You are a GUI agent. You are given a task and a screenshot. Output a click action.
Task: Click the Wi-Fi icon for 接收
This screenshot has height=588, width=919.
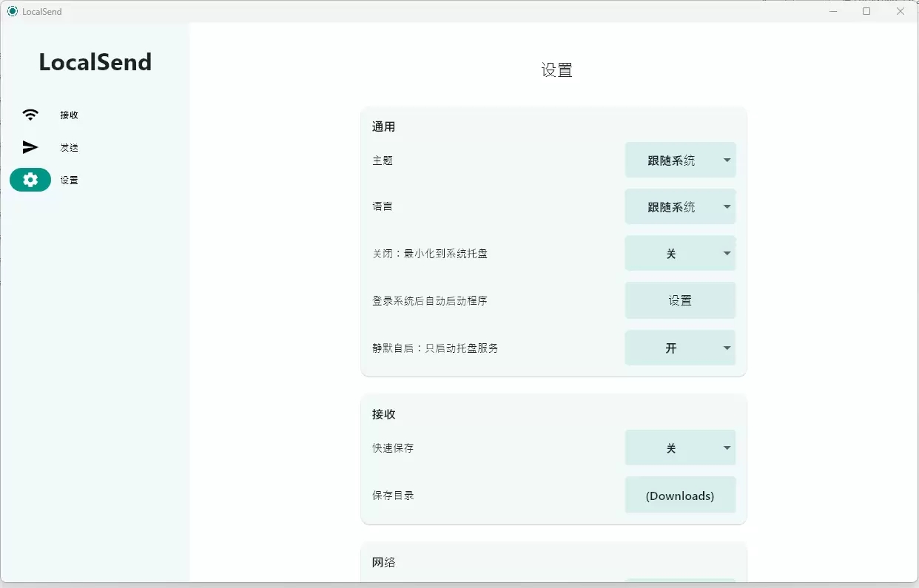(x=30, y=115)
